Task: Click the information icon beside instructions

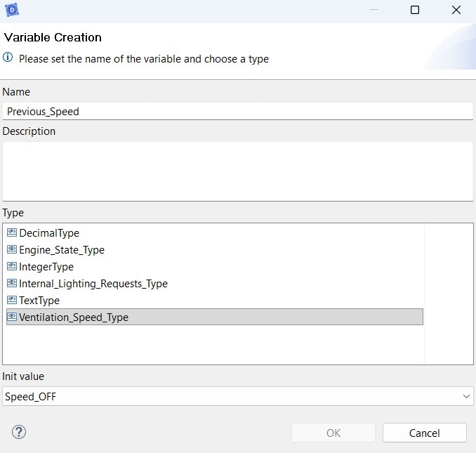Action: (x=8, y=57)
